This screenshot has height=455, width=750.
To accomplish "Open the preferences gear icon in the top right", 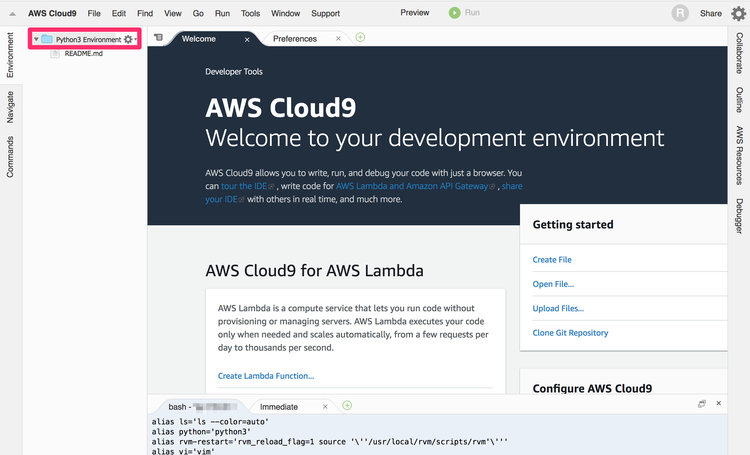I will pos(739,13).
